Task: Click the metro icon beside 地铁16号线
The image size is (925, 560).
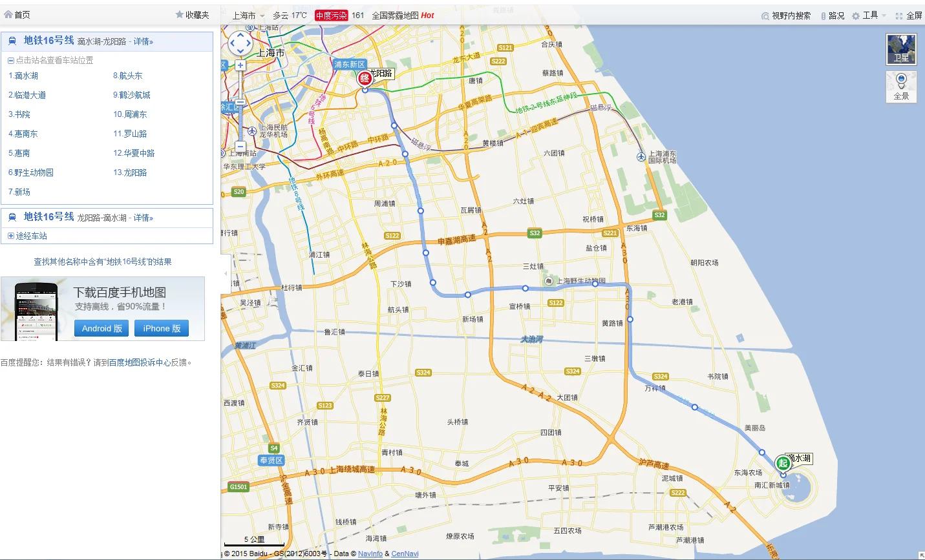Action: (x=13, y=41)
